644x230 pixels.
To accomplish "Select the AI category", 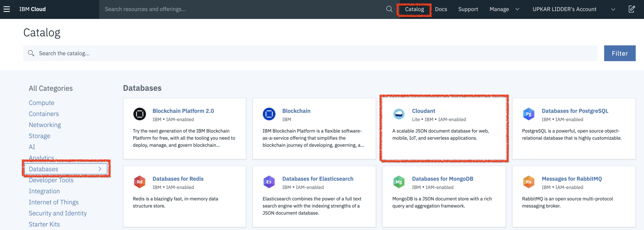I will pos(32,147).
